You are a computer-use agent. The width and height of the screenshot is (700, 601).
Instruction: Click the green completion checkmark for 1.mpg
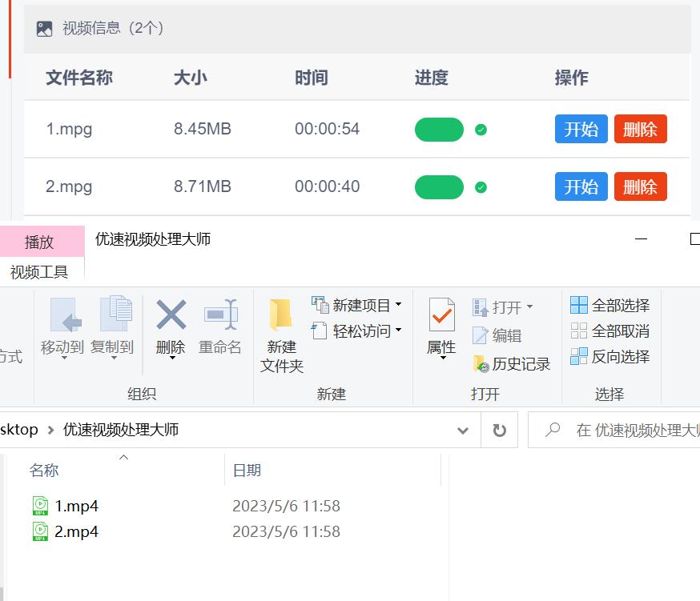pyautogui.click(x=481, y=129)
